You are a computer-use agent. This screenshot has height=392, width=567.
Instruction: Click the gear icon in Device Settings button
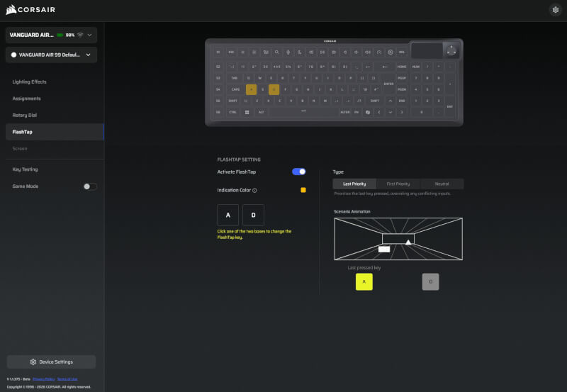(x=33, y=362)
